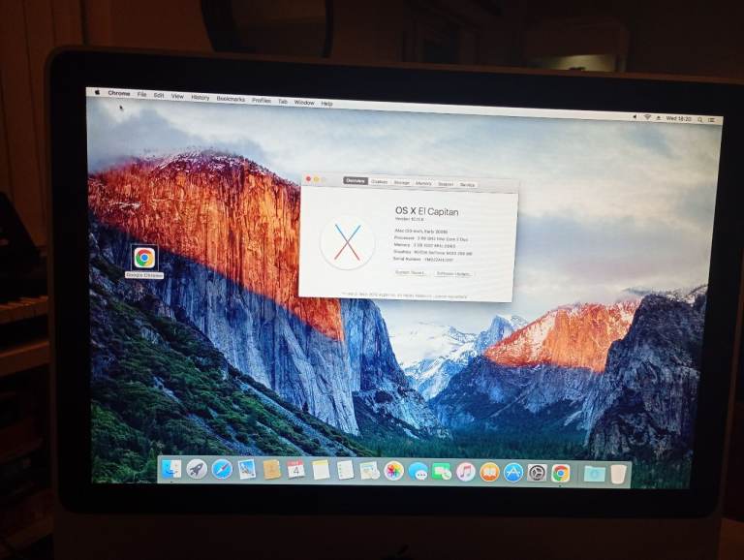Screen dimensions: 744x560
Task: Open the Bookmarks menu
Action: [x=231, y=99]
